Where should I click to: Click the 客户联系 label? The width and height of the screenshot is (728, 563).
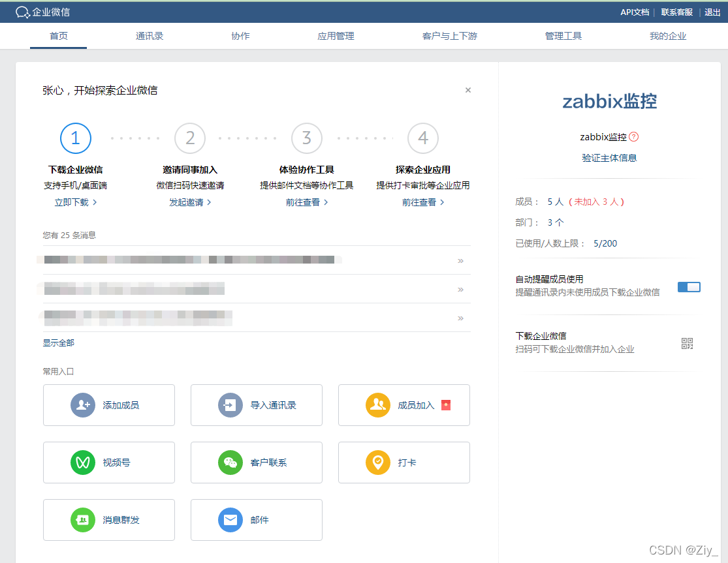click(x=268, y=463)
